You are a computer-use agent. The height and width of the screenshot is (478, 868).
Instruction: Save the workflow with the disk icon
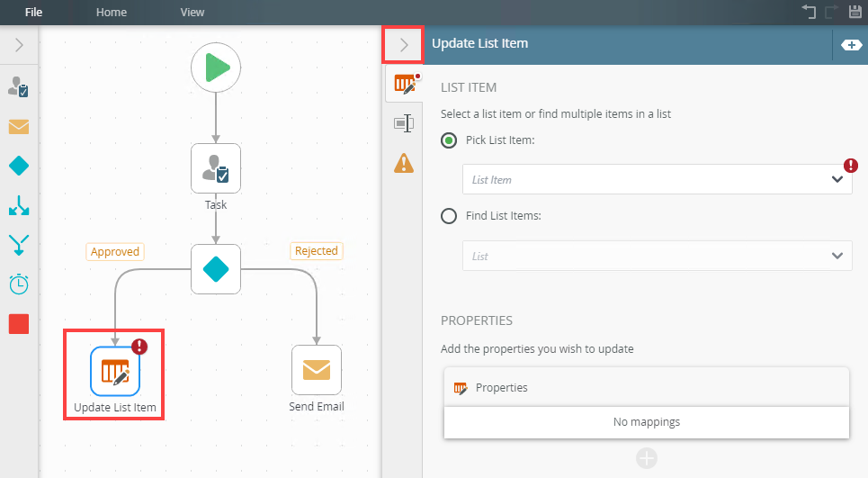[x=855, y=12]
